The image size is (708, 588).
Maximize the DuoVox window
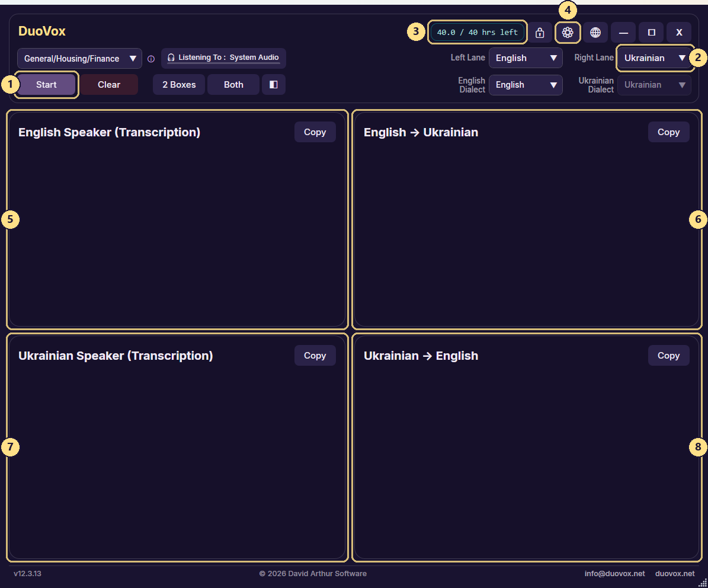click(651, 33)
